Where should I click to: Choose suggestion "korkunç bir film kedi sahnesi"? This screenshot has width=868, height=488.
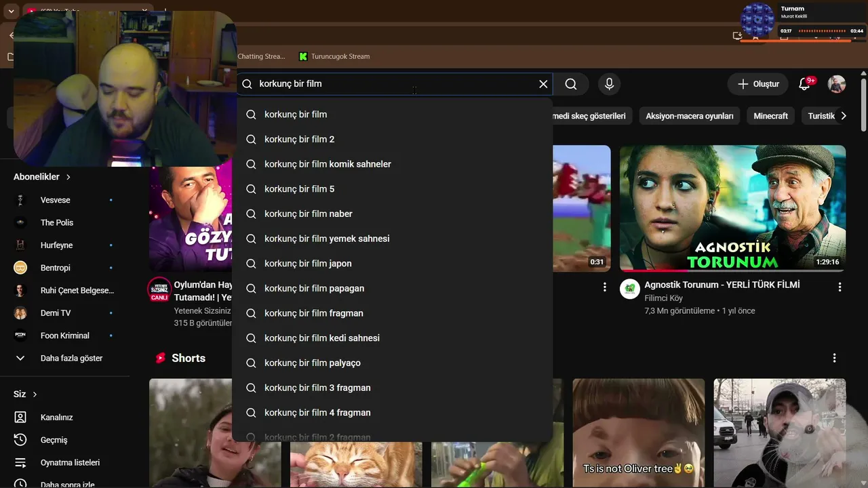click(x=392, y=338)
